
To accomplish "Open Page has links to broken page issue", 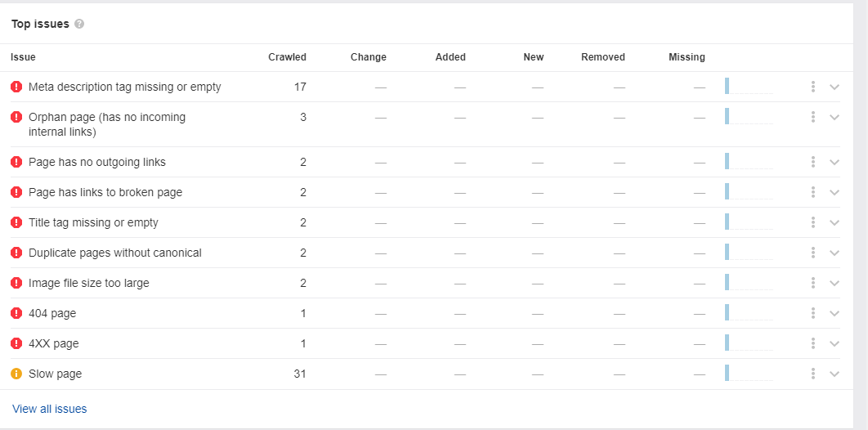I will (x=105, y=192).
